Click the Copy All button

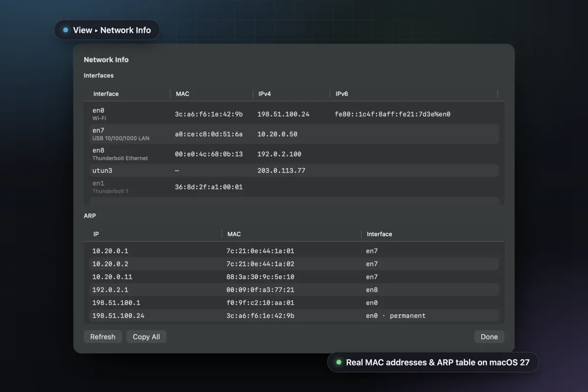(x=147, y=337)
